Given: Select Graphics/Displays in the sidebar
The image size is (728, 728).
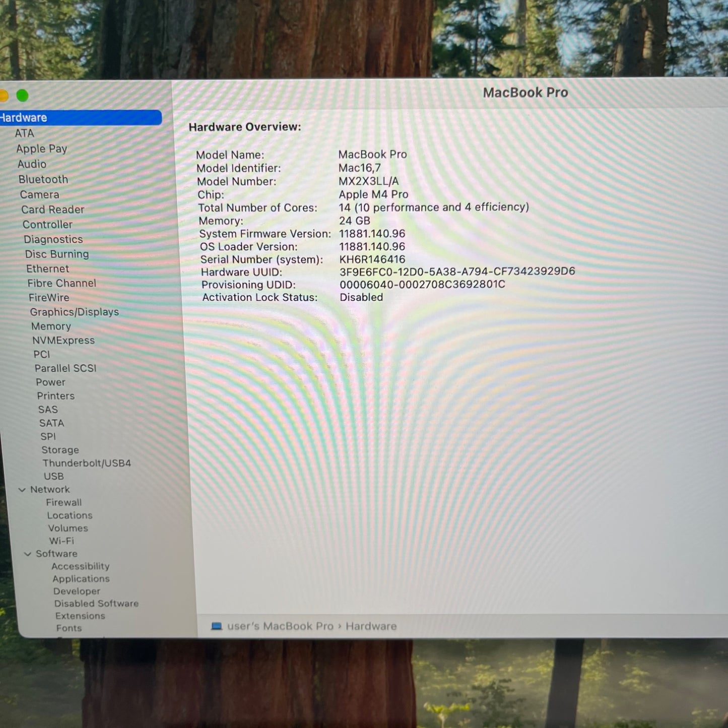Looking at the screenshot, I should coord(74,312).
